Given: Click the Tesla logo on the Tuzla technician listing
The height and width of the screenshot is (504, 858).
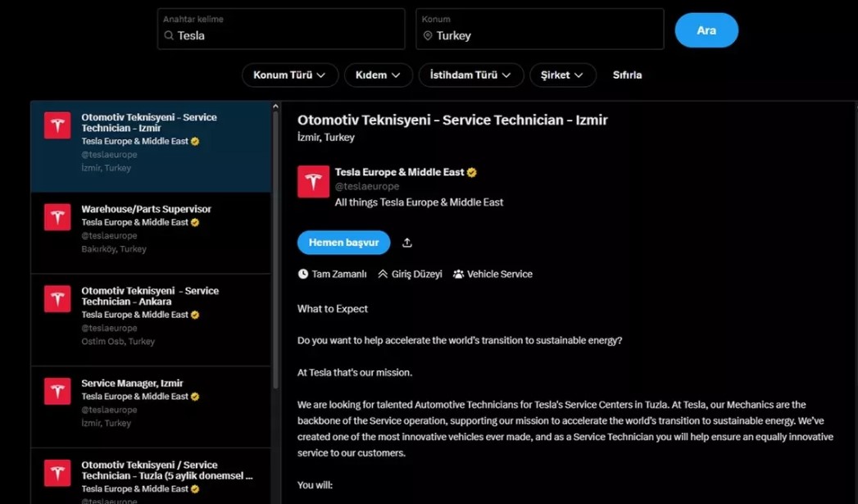Looking at the screenshot, I should coord(57,473).
